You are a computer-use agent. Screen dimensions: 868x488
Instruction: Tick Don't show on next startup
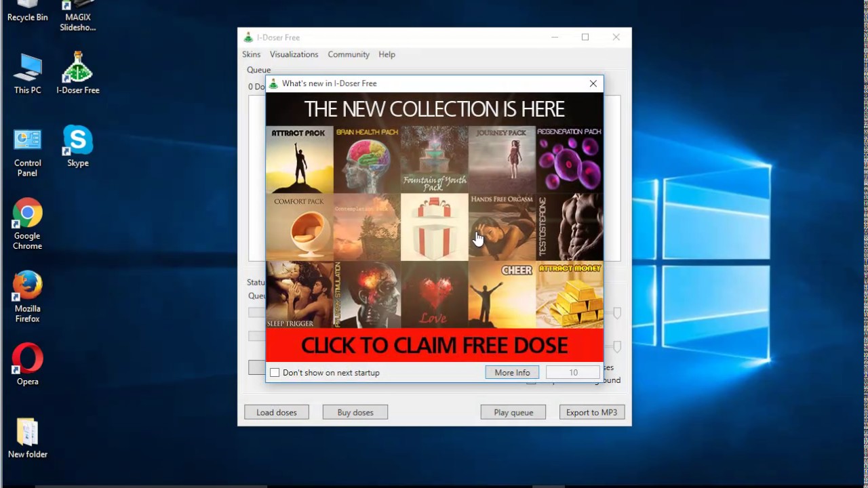pos(275,373)
